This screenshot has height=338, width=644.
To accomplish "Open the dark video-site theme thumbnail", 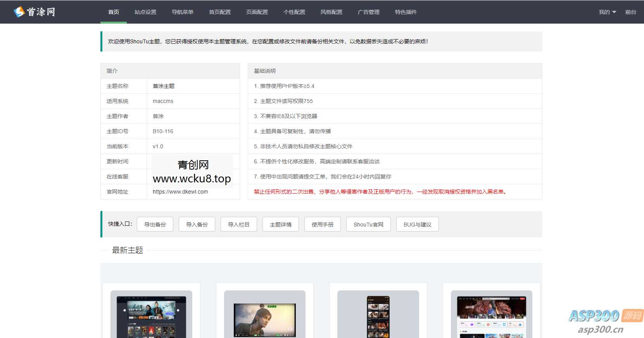I will click(x=151, y=314).
